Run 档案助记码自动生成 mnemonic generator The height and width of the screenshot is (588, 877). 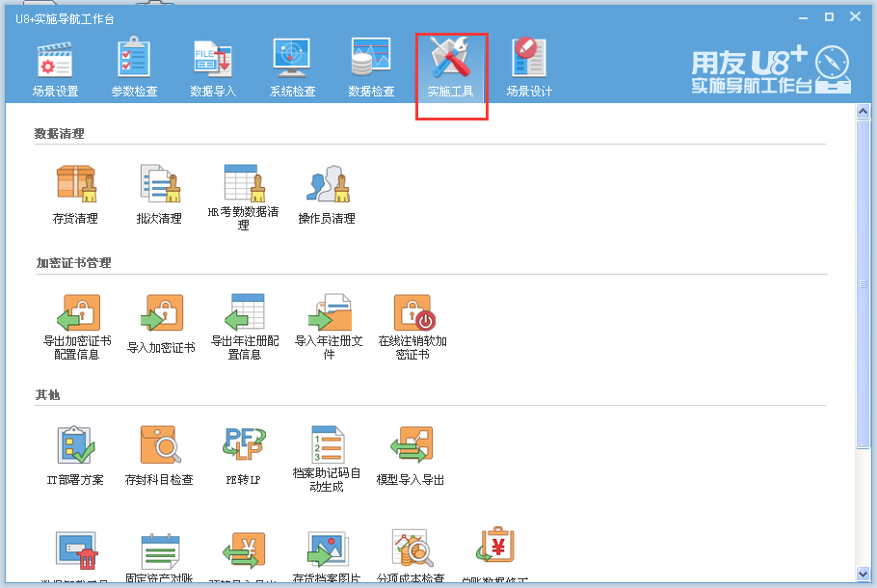coord(328,448)
